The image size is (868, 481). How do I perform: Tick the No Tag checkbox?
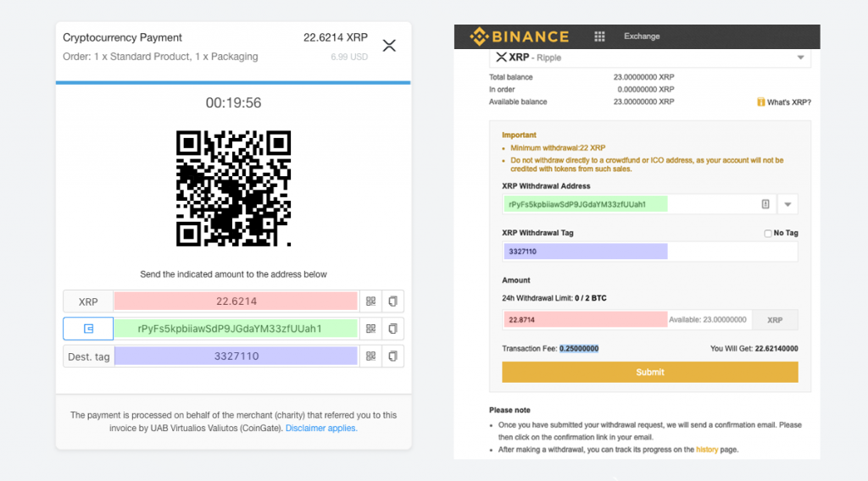[x=768, y=234]
